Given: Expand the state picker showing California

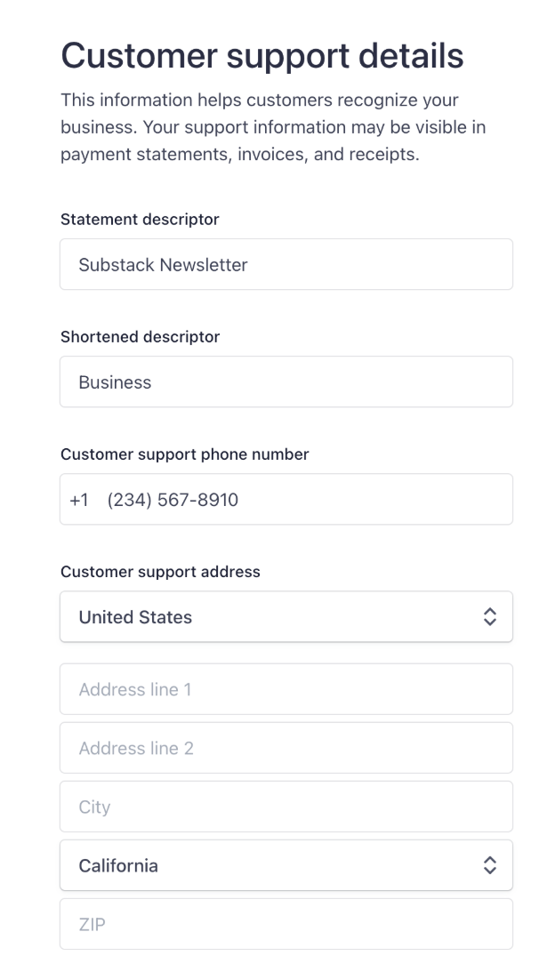Looking at the screenshot, I should [286, 865].
